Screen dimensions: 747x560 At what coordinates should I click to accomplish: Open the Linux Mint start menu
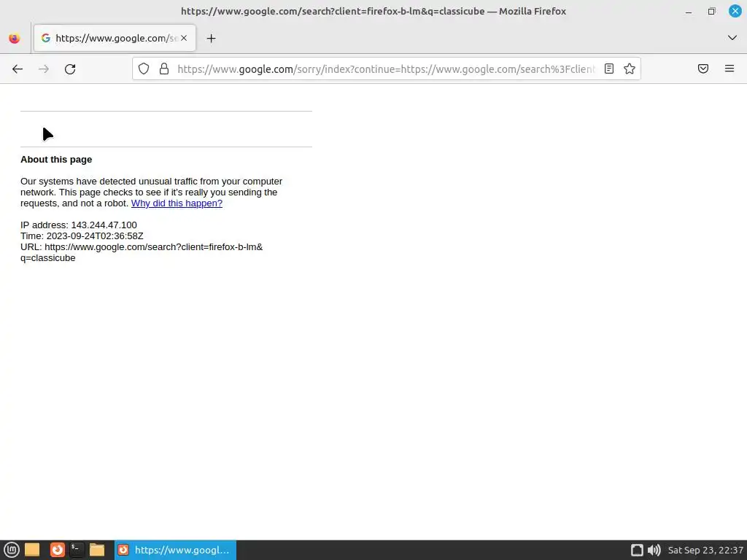pos(12,550)
